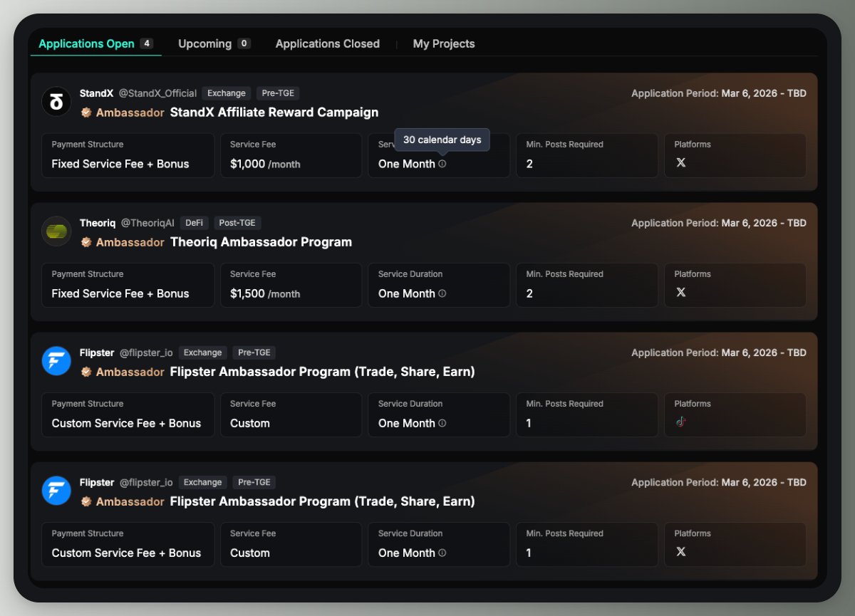Viewport: 855px width, 616px height.
Task: Click the Ambassador label on StandX card
Action: pyautogui.click(x=130, y=113)
